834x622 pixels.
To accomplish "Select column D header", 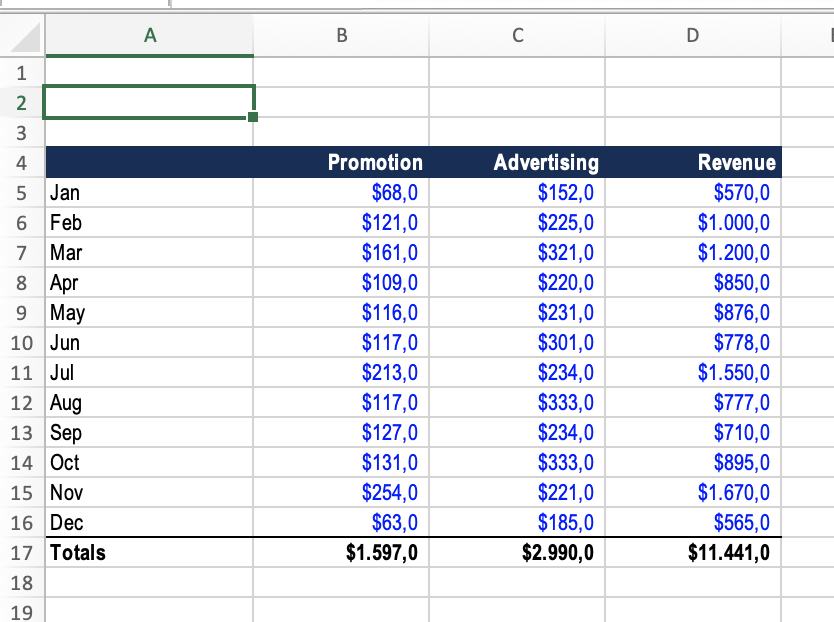I will click(693, 35).
